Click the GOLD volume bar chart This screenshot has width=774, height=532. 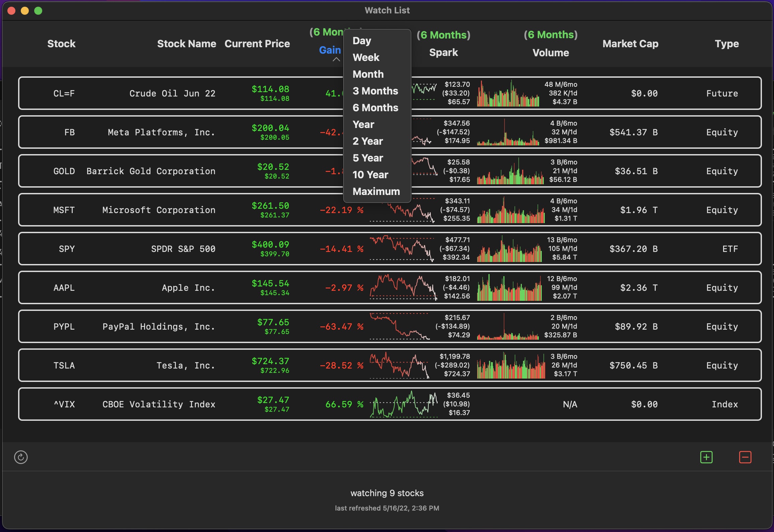[510, 171]
